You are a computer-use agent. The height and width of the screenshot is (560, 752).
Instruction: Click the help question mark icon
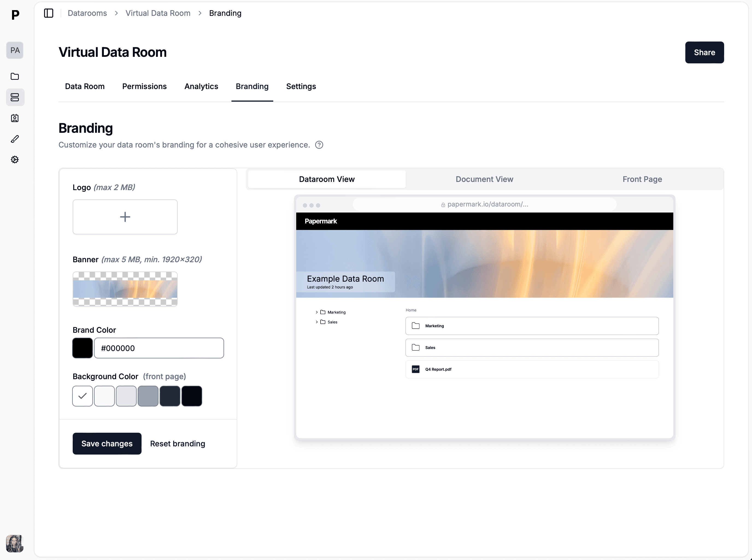319,145
